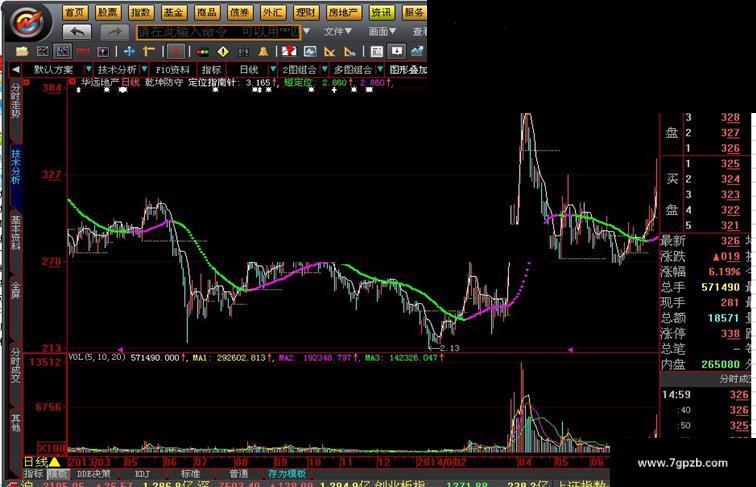
Task: Click the line chart icon beside folder
Action: point(42,51)
